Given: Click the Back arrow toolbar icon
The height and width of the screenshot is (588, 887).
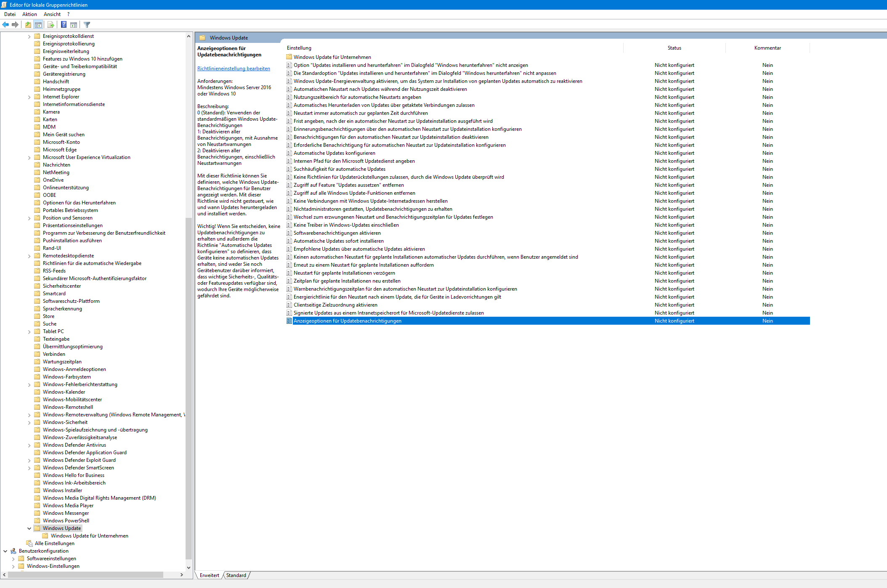Looking at the screenshot, I should (5, 24).
